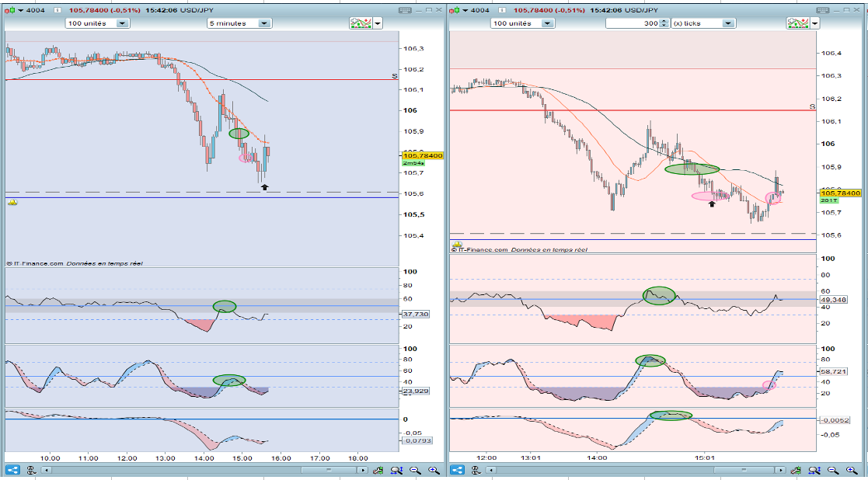The width and height of the screenshot is (868, 480).
Task: Click the yellow 105,78400 price label in the right chart
Action: (x=841, y=193)
